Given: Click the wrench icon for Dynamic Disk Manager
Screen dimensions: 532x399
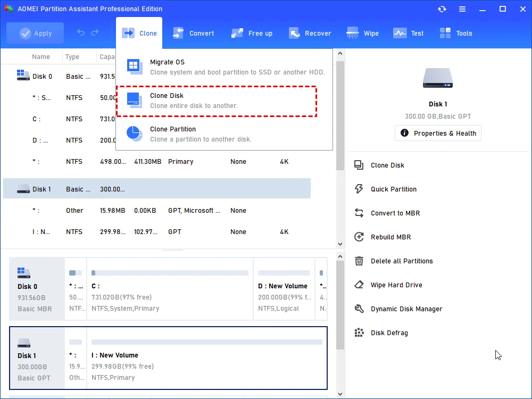Looking at the screenshot, I should click(x=359, y=309).
